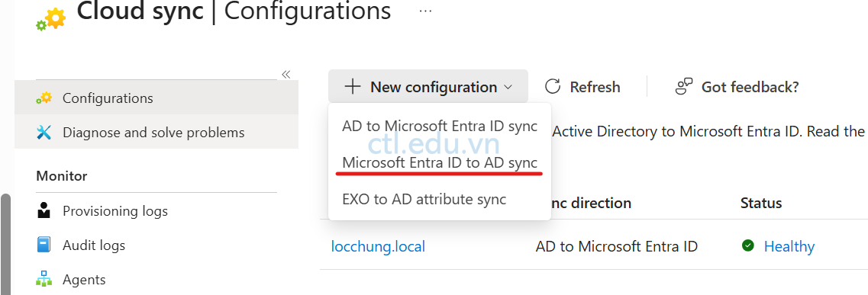Click the AD to Microsoft Entra ID cell
The width and height of the screenshot is (868, 295).
click(616, 246)
